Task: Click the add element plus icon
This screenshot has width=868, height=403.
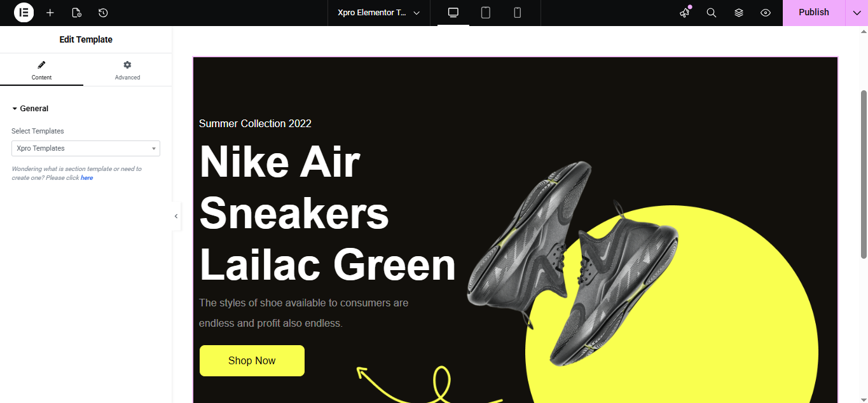Action: 50,13
